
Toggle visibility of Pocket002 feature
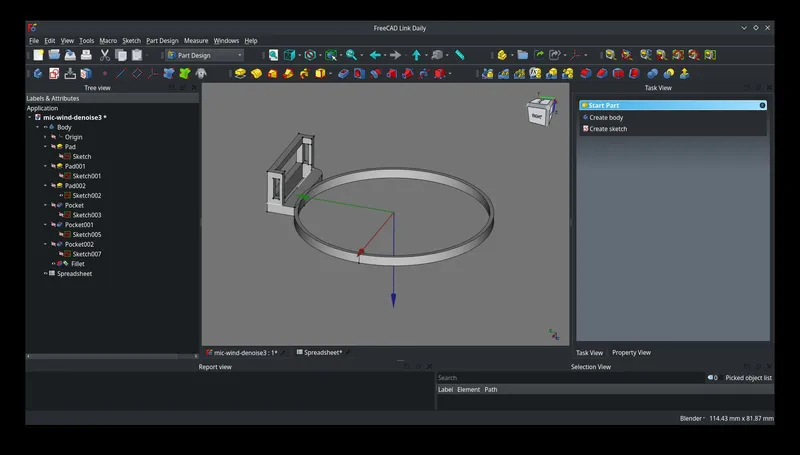(x=54, y=244)
